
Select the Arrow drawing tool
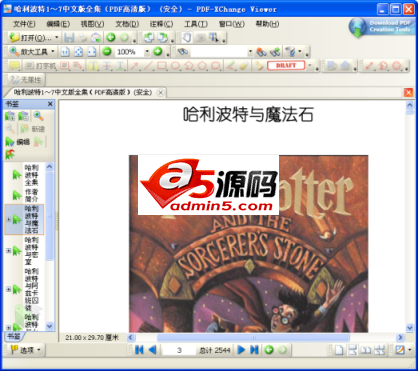[x=134, y=66]
